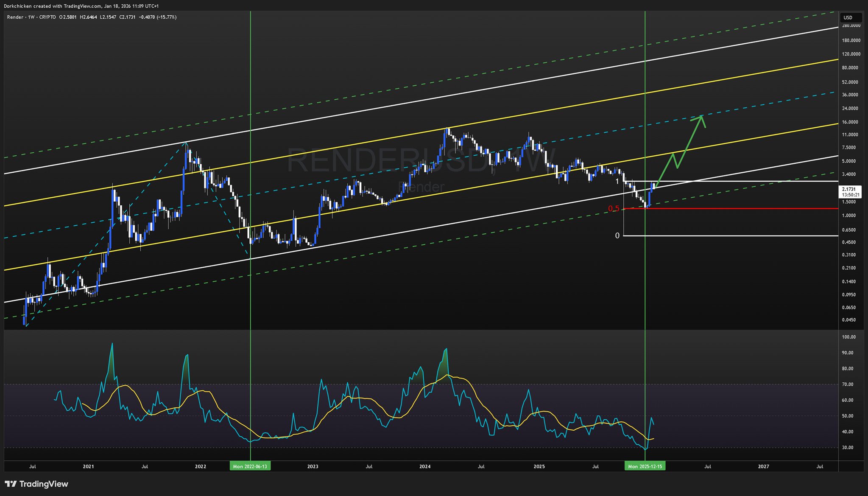Click the 2024 label on time axis
This screenshot has width=868, height=496.
point(424,466)
